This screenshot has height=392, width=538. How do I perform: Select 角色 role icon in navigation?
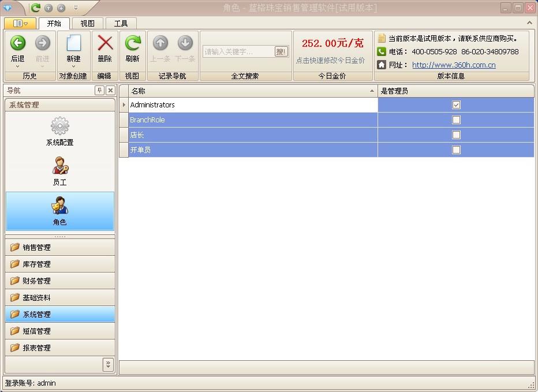coord(59,206)
